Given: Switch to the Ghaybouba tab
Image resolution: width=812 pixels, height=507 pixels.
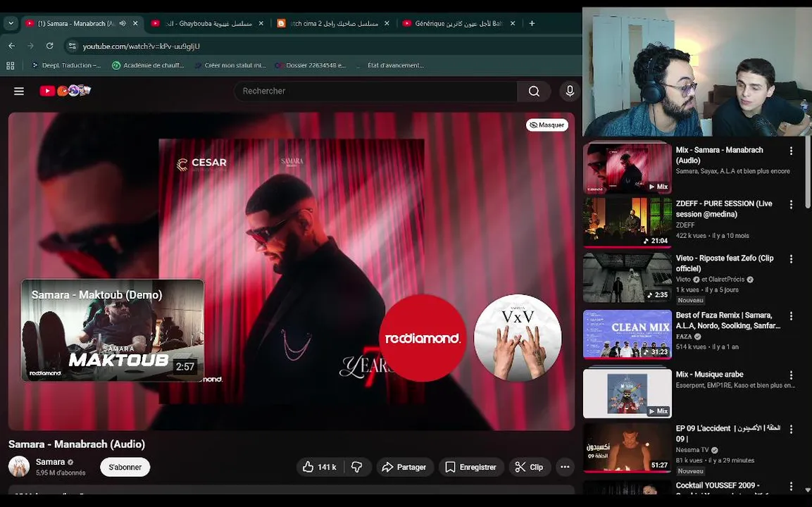Looking at the screenshot, I should point(207,23).
